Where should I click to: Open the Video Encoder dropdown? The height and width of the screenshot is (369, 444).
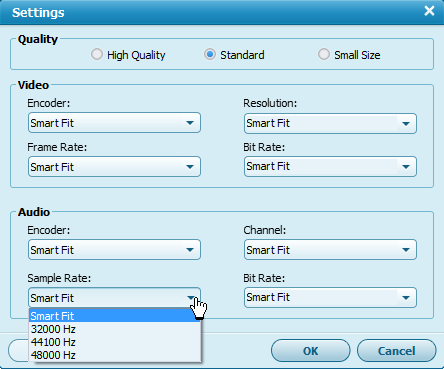(114, 123)
